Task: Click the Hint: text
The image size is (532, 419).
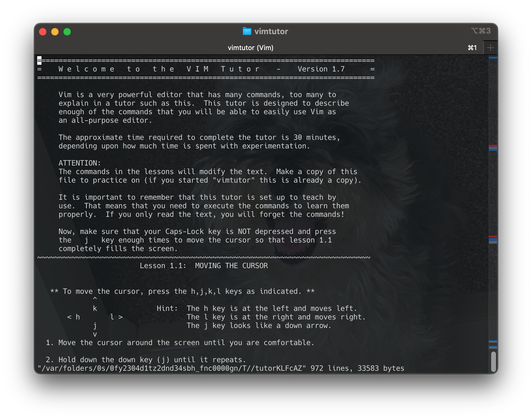Action: tap(166, 308)
